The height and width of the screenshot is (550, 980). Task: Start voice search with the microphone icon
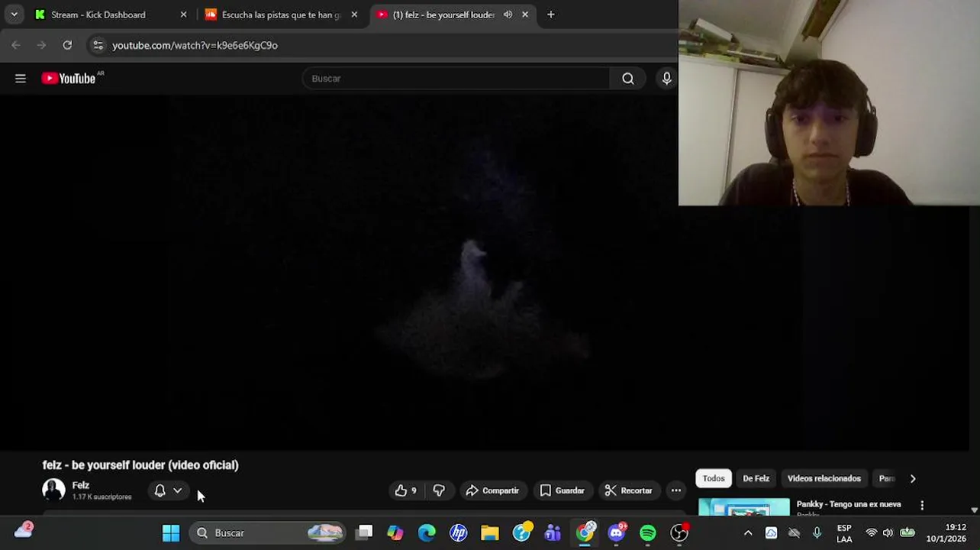[666, 78]
